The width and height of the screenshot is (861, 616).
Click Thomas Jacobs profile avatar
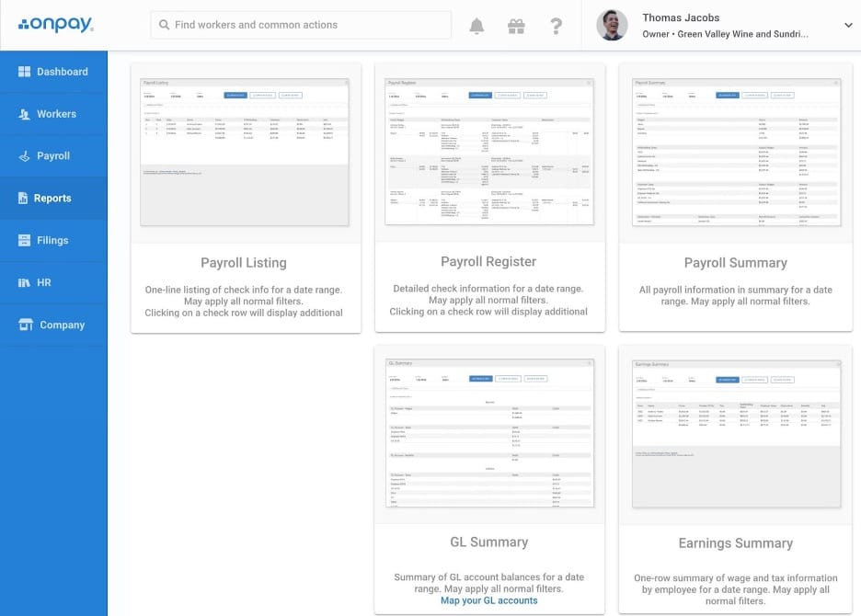pos(613,25)
